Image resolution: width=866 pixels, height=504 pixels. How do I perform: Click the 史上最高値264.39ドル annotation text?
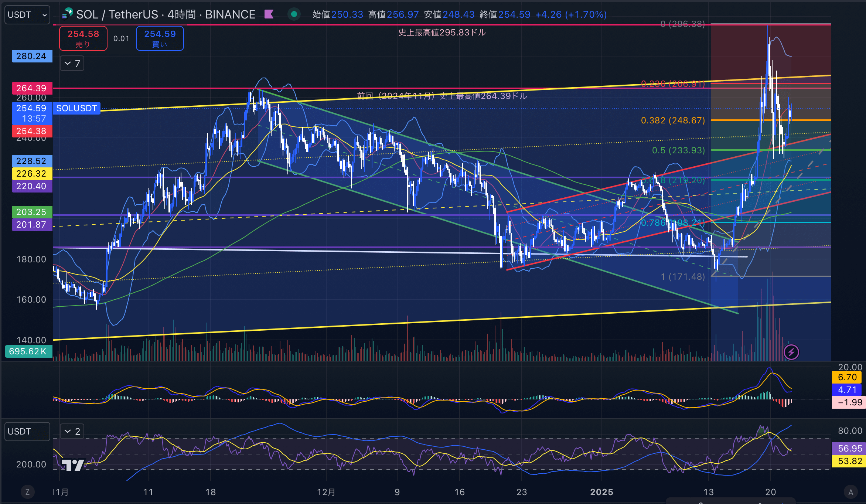click(442, 96)
